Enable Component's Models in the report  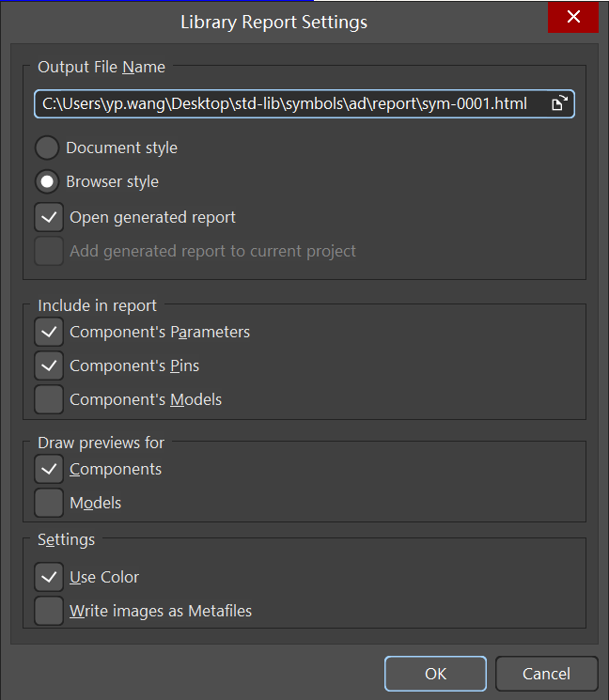49,399
